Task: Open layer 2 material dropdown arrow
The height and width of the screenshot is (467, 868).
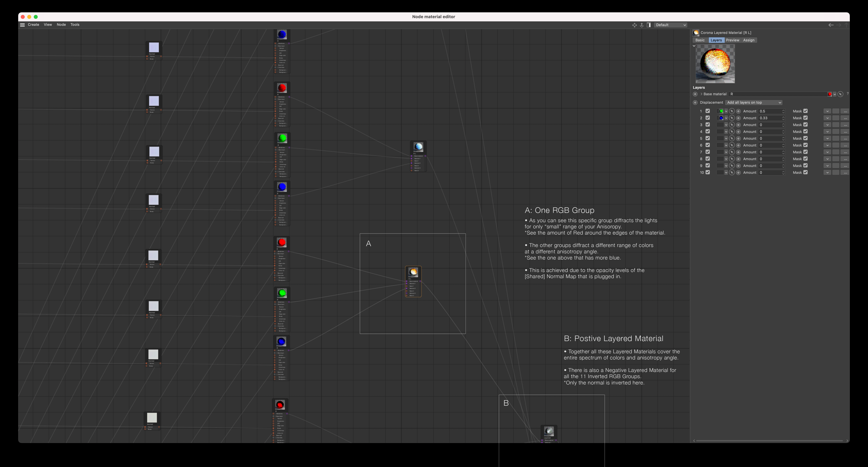Action: coord(726,118)
